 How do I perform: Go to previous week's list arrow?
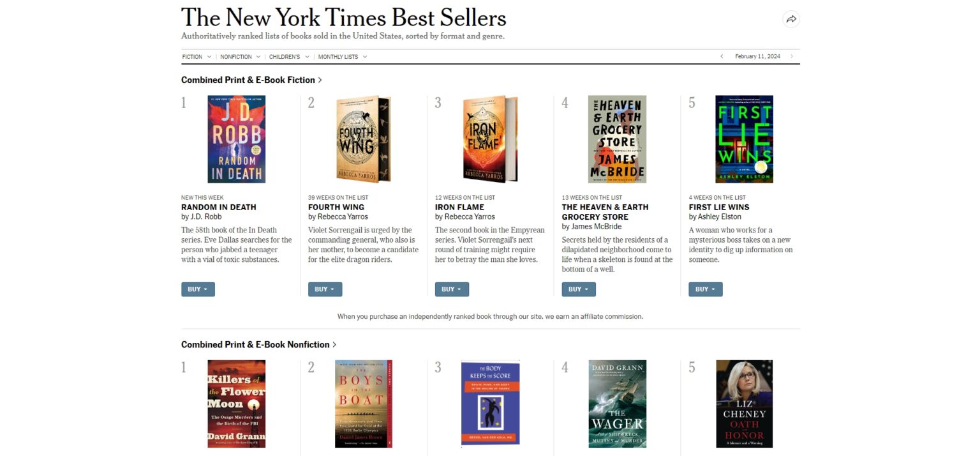click(x=722, y=57)
